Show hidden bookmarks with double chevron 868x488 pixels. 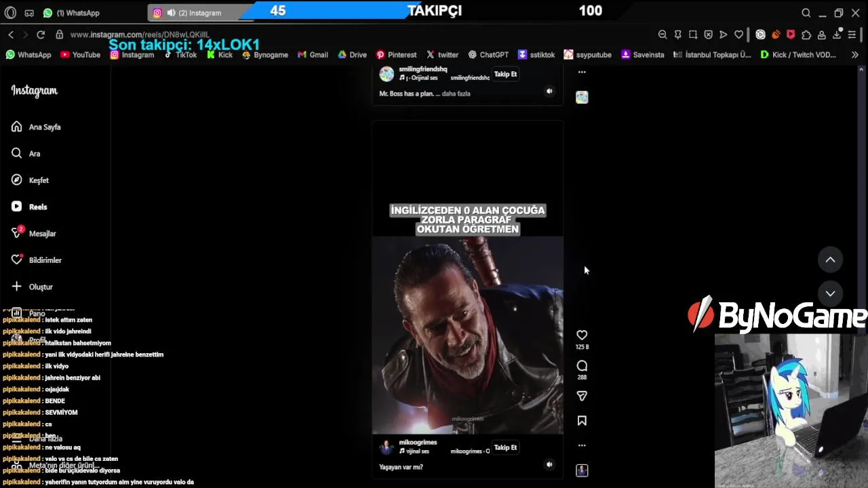click(x=854, y=55)
